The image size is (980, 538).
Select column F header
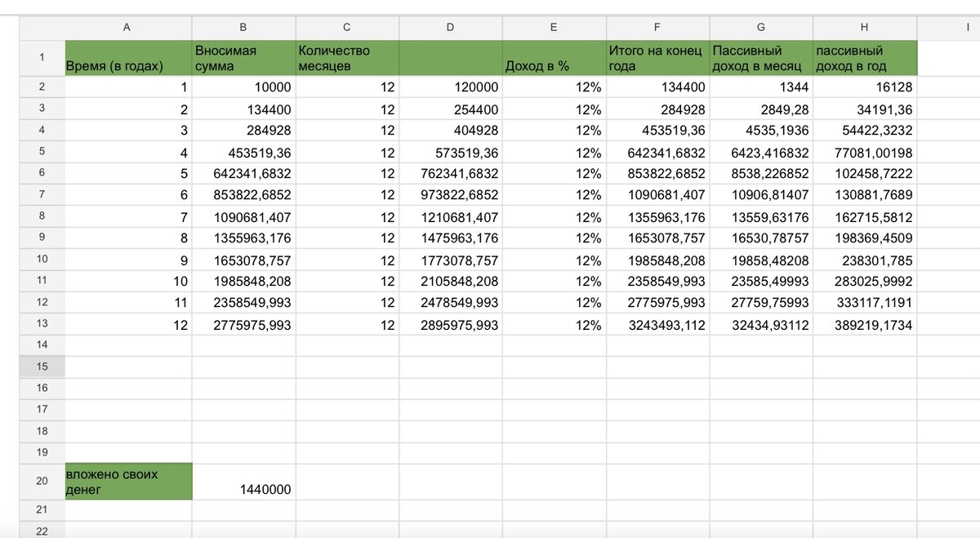(657, 27)
